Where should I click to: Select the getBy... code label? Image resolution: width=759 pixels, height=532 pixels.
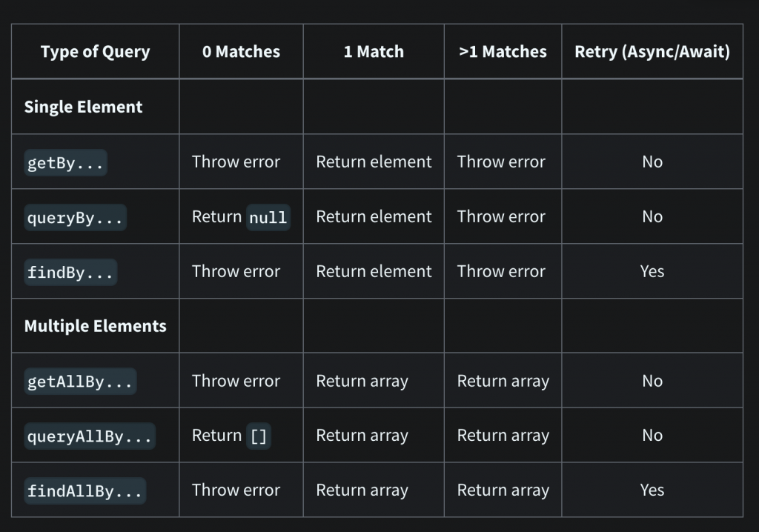[65, 162]
